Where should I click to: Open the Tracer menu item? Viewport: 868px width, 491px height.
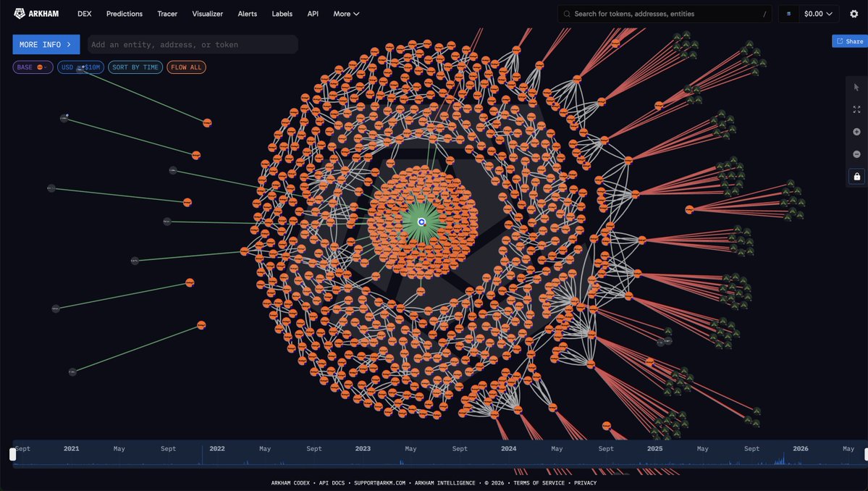(167, 14)
